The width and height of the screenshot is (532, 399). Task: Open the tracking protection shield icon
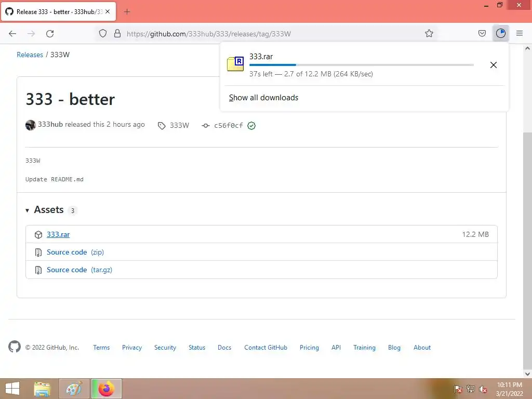tap(103, 33)
